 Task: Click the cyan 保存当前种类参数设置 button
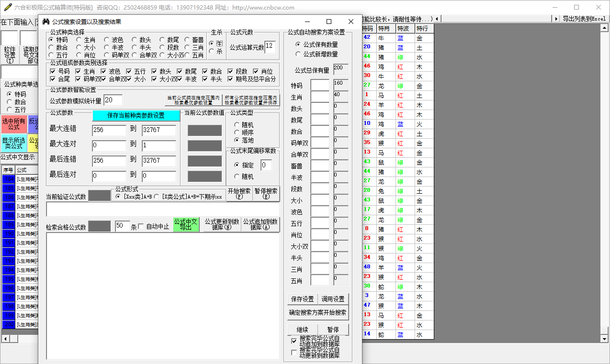[136, 116]
